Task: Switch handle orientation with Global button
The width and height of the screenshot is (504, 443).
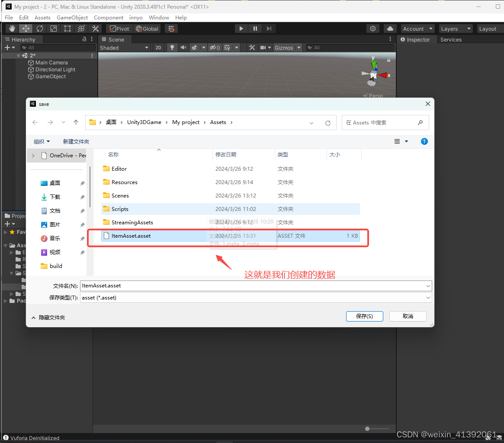Action: click(x=147, y=28)
